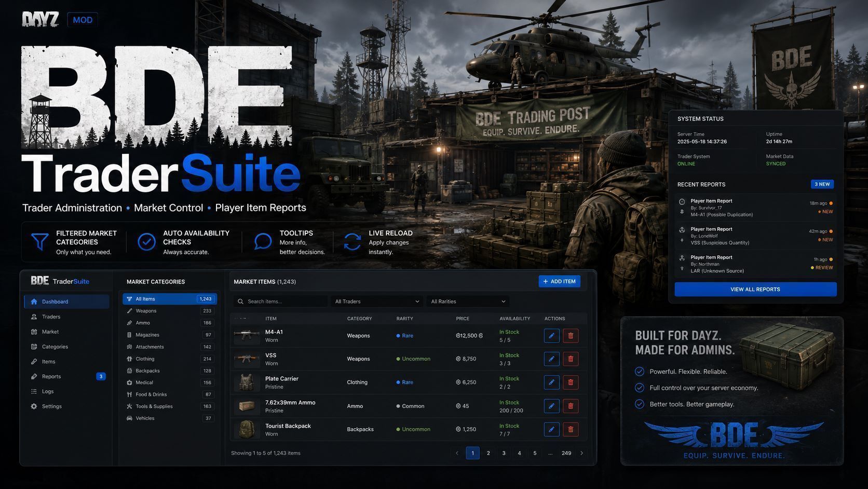868x489 pixels.
Task: Edit the Plate Carrier entry
Action: point(551,382)
